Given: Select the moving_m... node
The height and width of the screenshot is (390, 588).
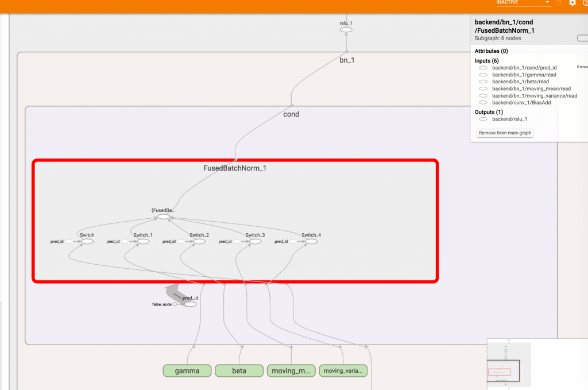Looking at the screenshot, I should coord(291,371).
